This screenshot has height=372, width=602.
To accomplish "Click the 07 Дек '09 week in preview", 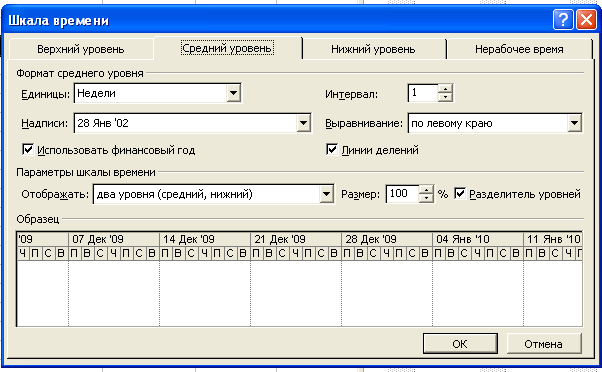I will tap(114, 240).
